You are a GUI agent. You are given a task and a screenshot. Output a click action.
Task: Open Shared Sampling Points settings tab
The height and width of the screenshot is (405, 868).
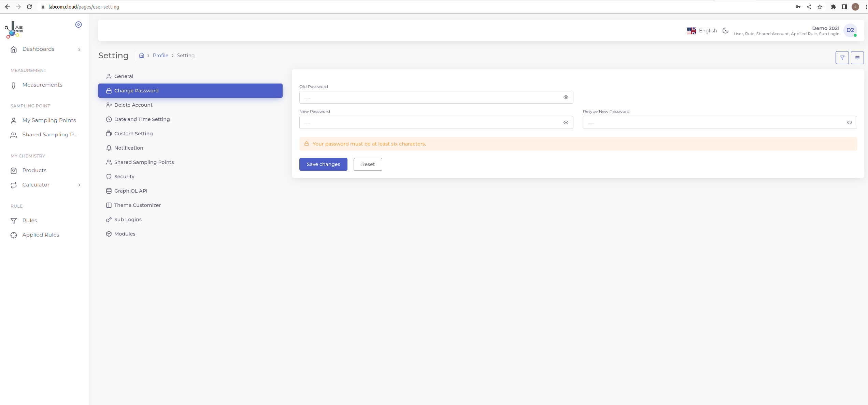click(x=190, y=162)
